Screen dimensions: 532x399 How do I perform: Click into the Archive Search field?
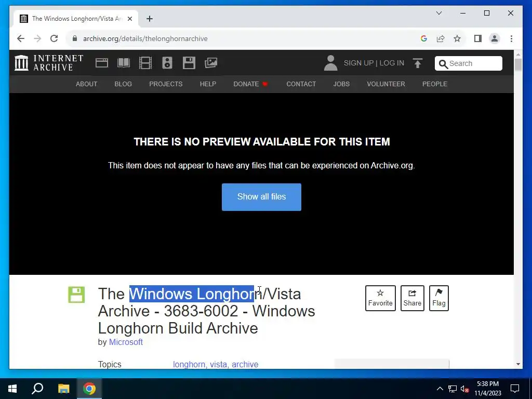pos(469,63)
